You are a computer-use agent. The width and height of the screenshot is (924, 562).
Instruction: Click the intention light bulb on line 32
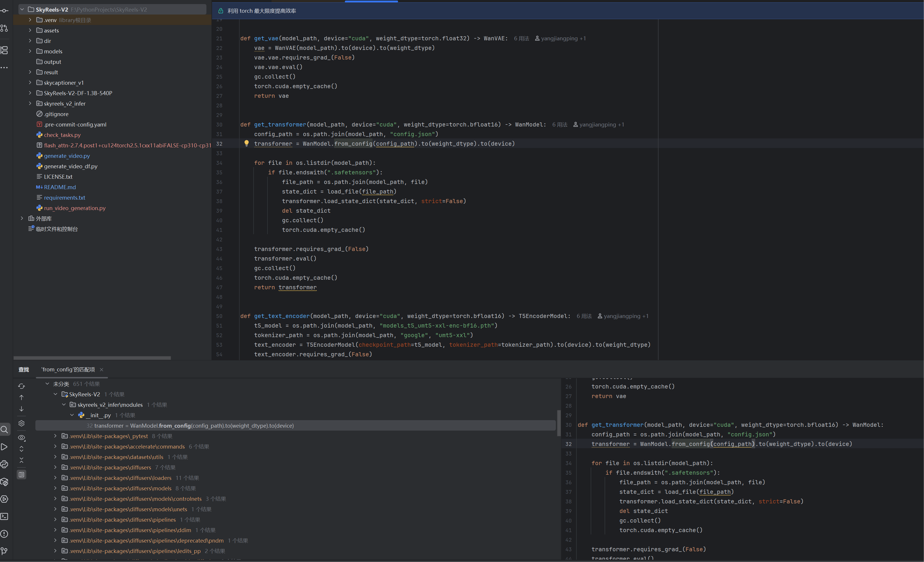[x=246, y=143]
